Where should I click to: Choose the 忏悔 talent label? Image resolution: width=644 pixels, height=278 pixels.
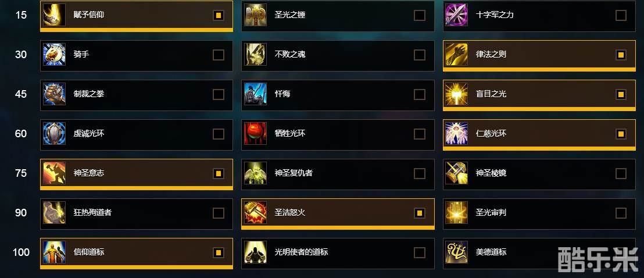point(282,94)
